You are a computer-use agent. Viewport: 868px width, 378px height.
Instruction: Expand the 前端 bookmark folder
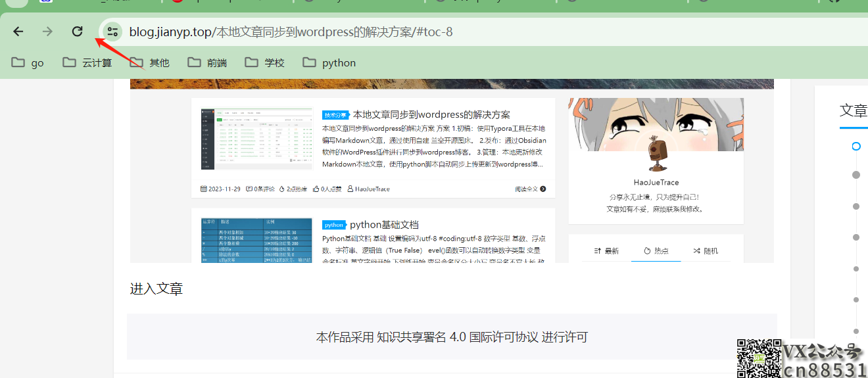coord(207,62)
